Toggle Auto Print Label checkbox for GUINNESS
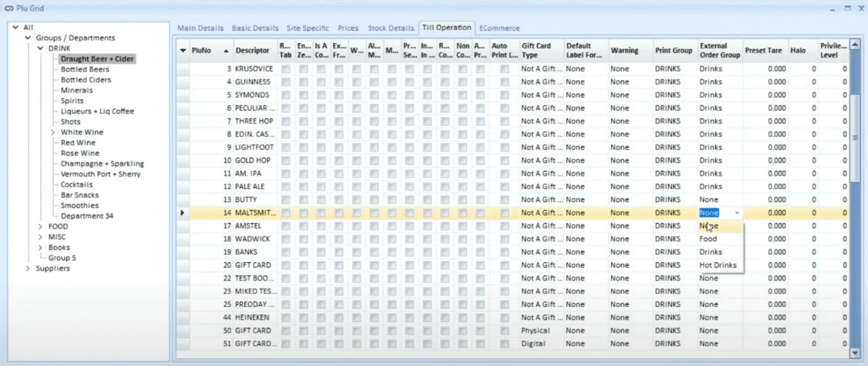The height and width of the screenshot is (366, 868). pyautogui.click(x=504, y=82)
